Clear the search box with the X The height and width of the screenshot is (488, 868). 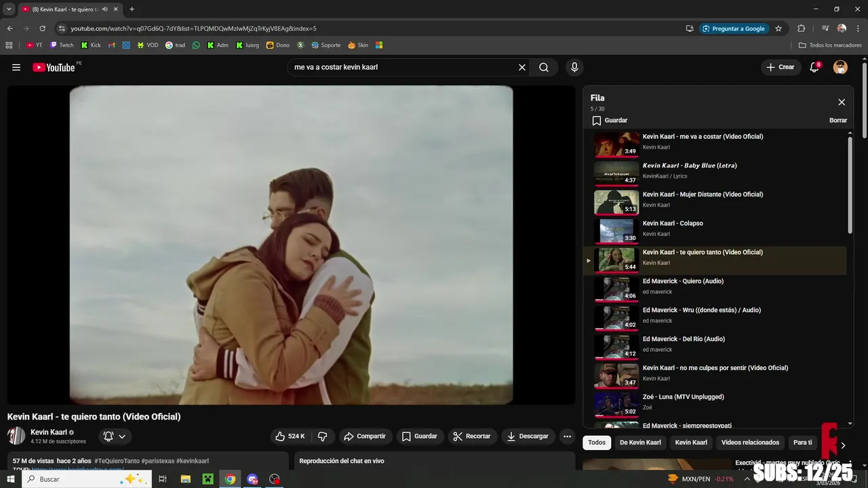(x=522, y=67)
